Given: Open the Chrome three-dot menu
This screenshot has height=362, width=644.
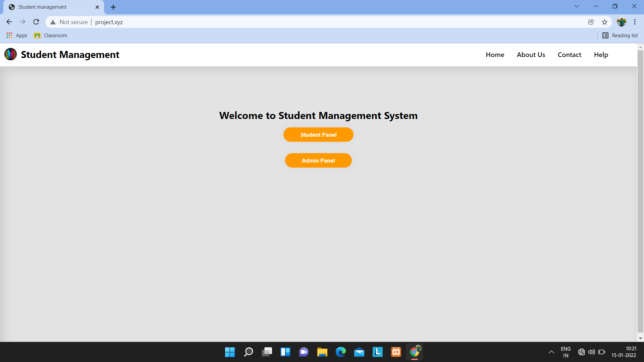Looking at the screenshot, I should (635, 22).
